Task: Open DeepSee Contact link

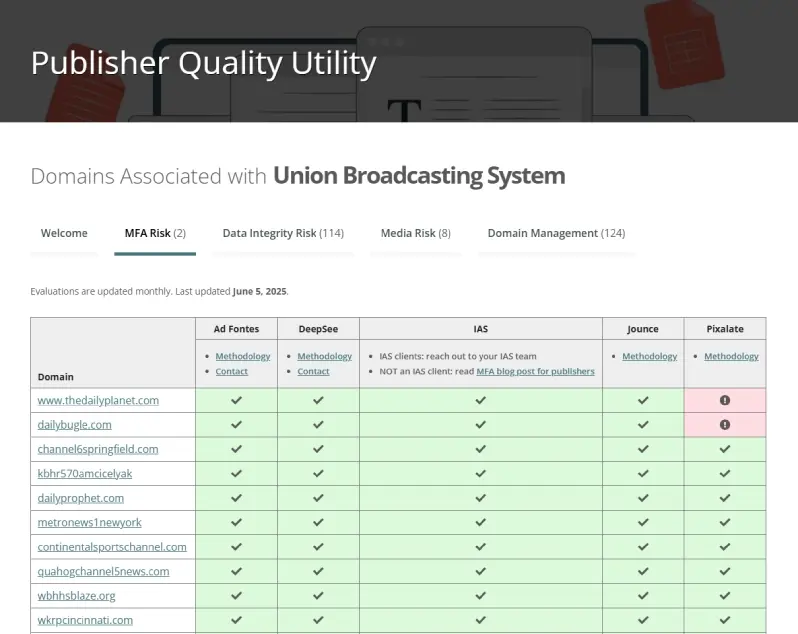Action: click(x=314, y=371)
